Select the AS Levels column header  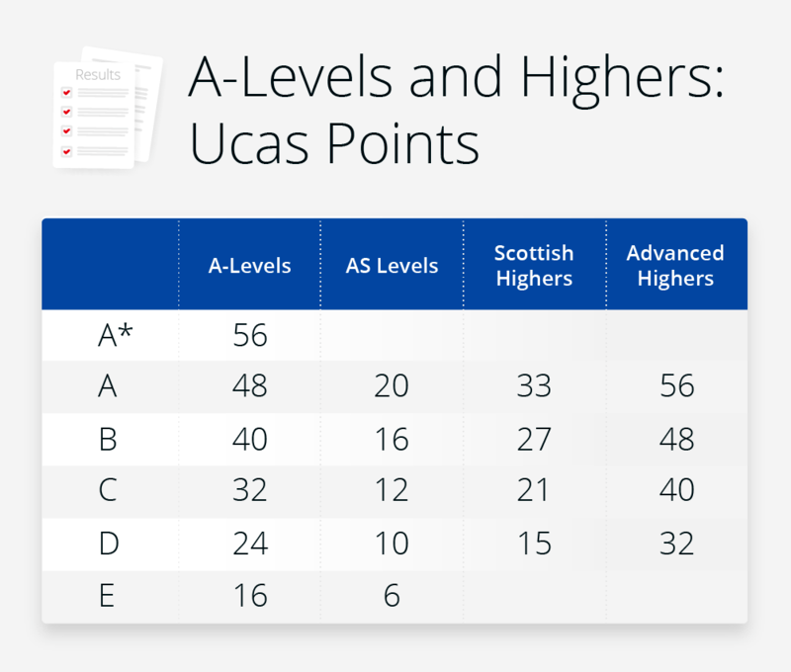(392, 266)
